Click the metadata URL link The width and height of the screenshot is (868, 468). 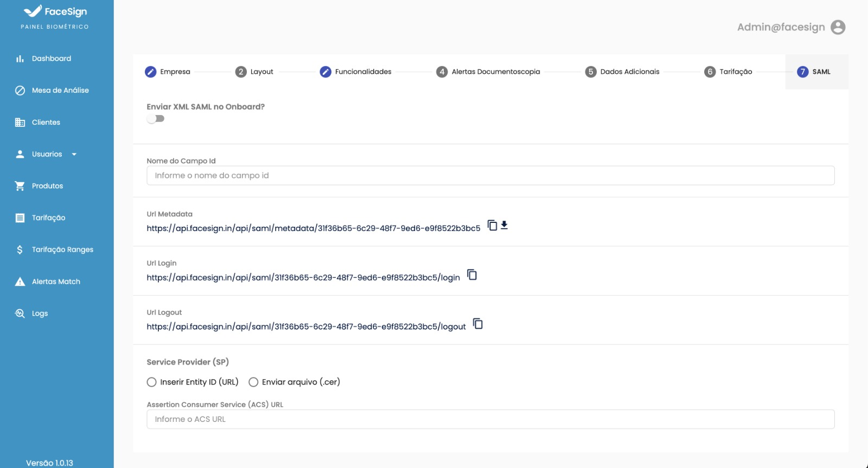[x=313, y=228]
